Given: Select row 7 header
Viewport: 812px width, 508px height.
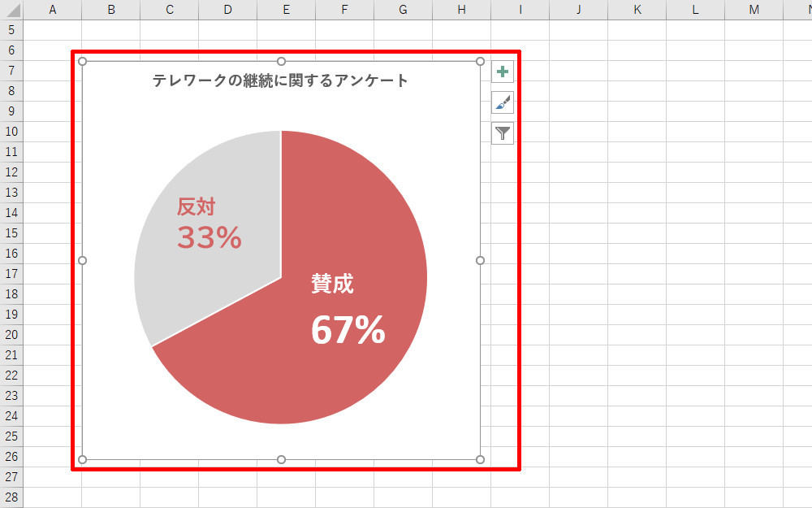Looking at the screenshot, I should [x=11, y=71].
